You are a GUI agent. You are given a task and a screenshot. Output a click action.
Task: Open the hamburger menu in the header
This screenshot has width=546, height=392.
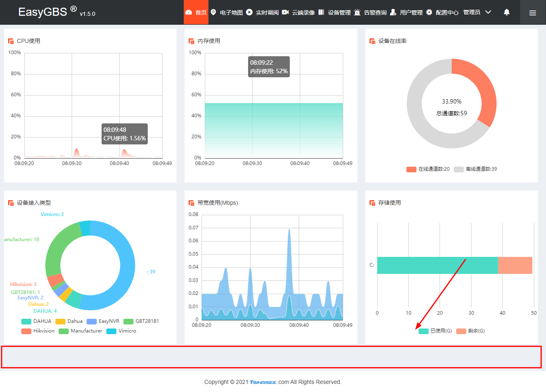click(x=533, y=13)
